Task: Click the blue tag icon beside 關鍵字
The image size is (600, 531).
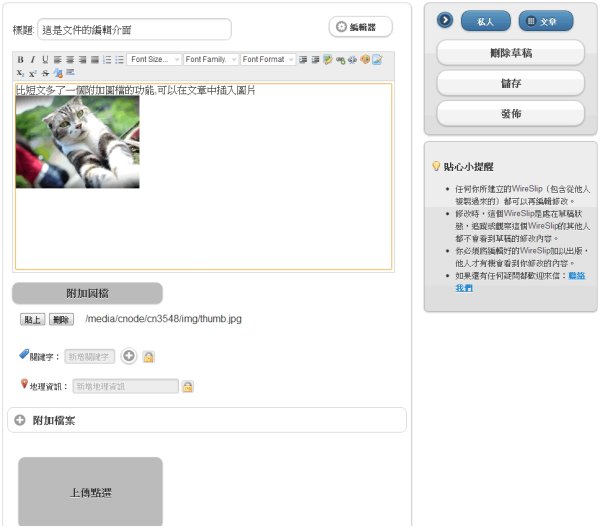Action: coord(24,354)
